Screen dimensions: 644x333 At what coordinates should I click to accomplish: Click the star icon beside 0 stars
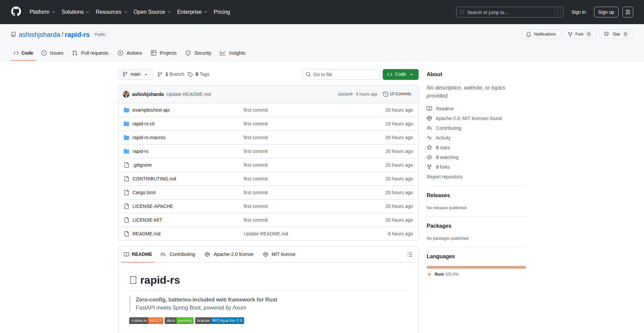[429, 148]
